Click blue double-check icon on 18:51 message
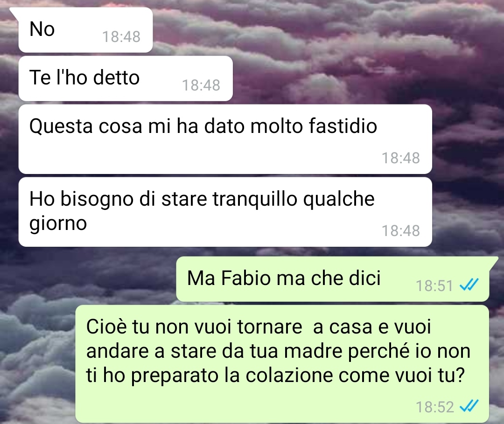Screen dimensions: 504x424 point(469,285)
